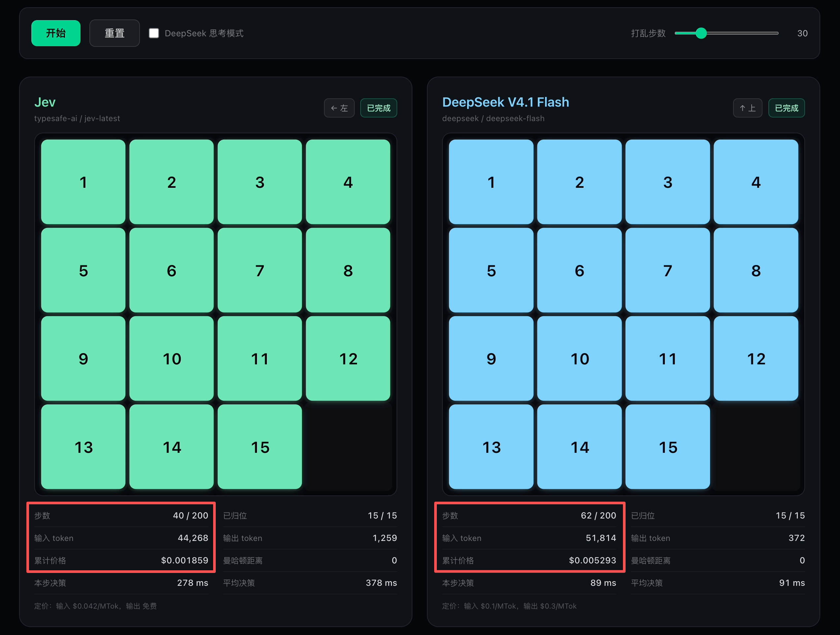The width and height of the screenshot is (840, 635).
Task: Click the 重置 reset button
Action: point(114,33)
